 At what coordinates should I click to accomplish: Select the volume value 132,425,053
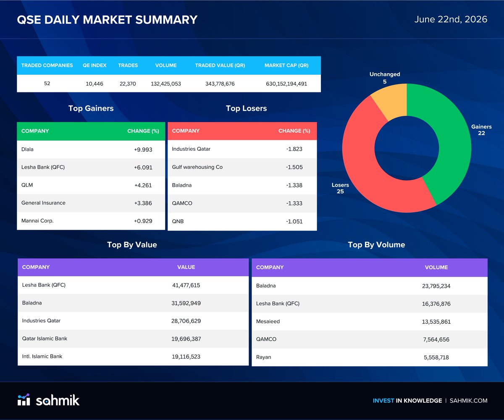click(166, 84)
